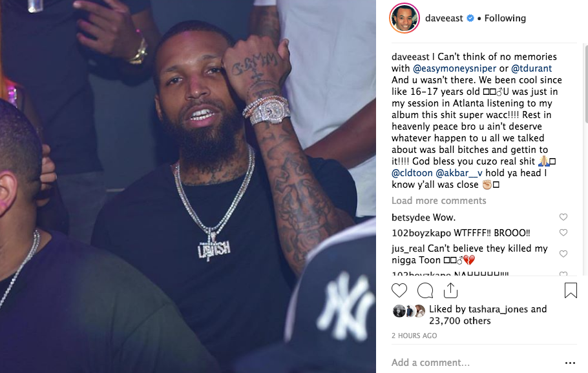Visit @cldtoon tagged profile
The height and width of the screenshot is (373, 588).
click(412, 173)
